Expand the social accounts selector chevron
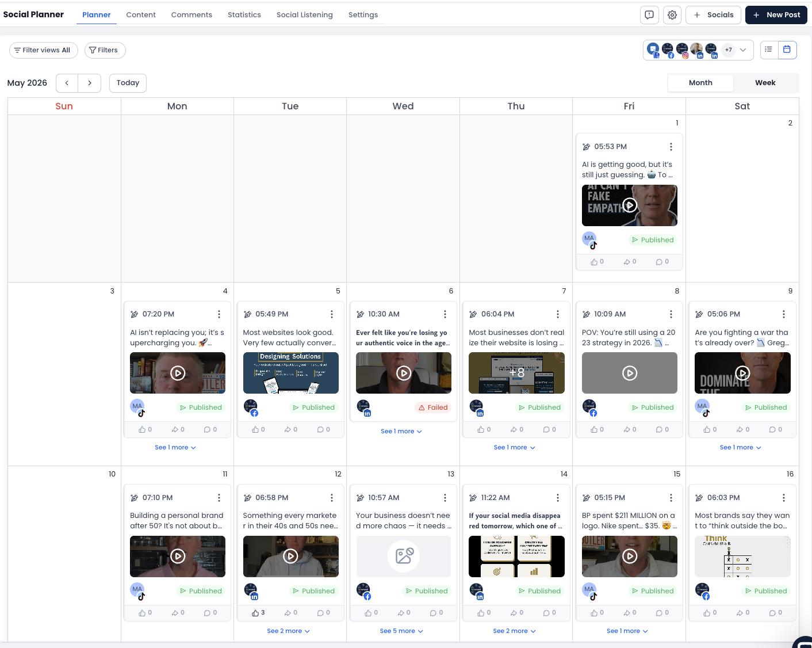812x648 pixels. [743, 50]
